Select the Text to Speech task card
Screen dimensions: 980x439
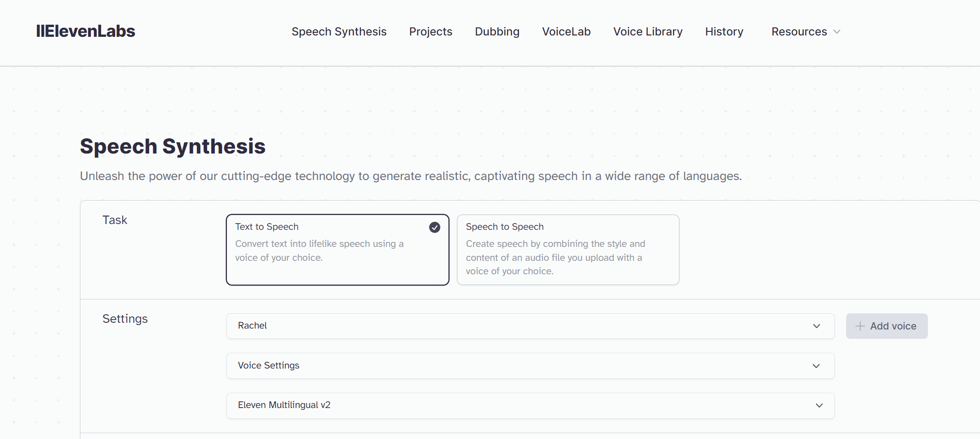pos(337,250)
